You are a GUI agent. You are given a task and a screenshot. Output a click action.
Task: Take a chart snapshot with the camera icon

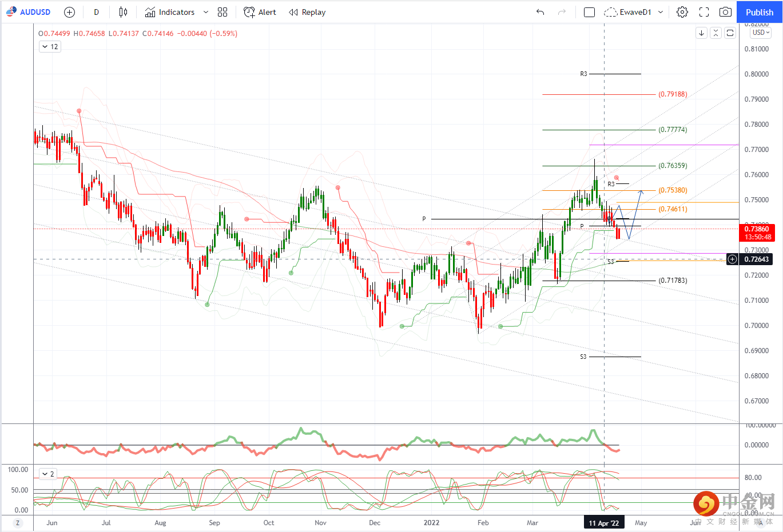(725, 12)
